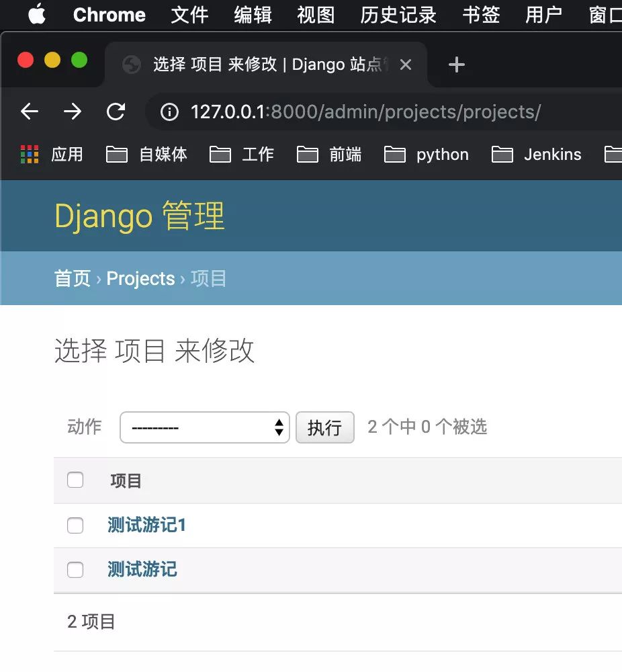Click the browser forward arrow
The width and height of the screenshot is (622, 672).
73,112
